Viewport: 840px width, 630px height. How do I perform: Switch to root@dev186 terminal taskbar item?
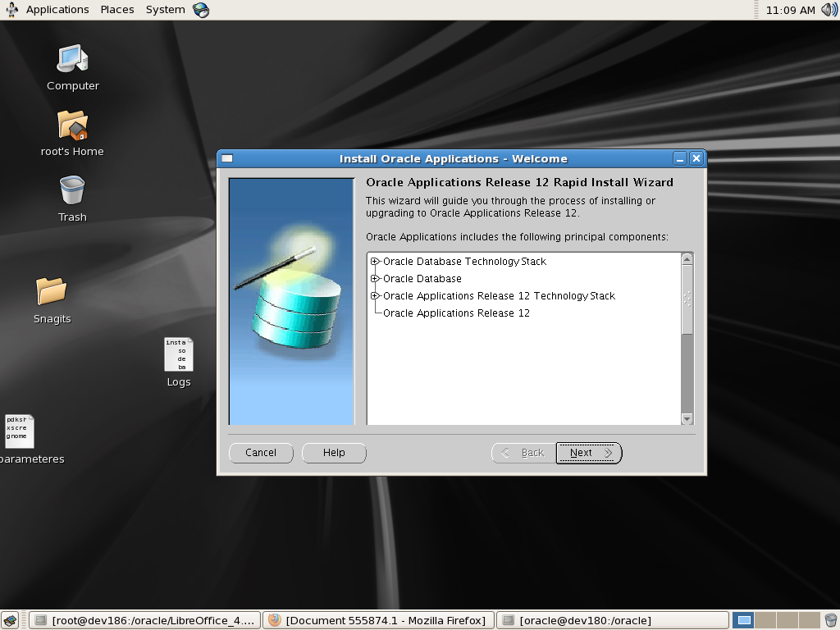tap(144, 620)
